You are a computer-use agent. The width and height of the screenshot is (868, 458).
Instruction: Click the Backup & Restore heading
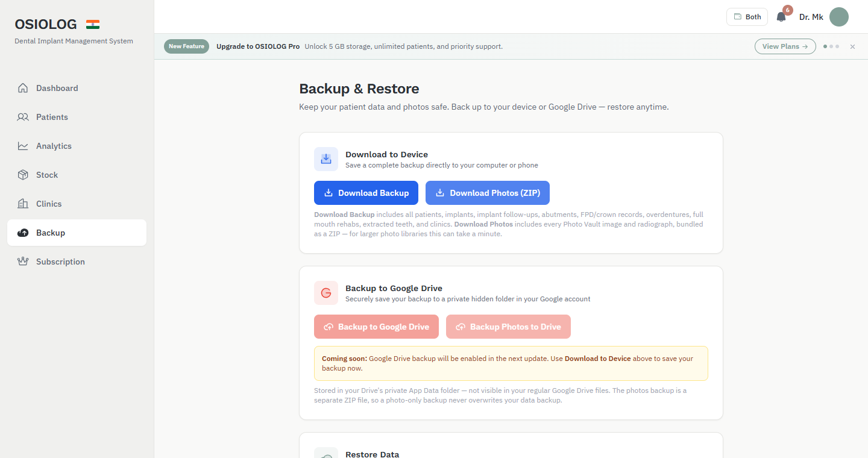pyautogui.click(x=359, y=89)
